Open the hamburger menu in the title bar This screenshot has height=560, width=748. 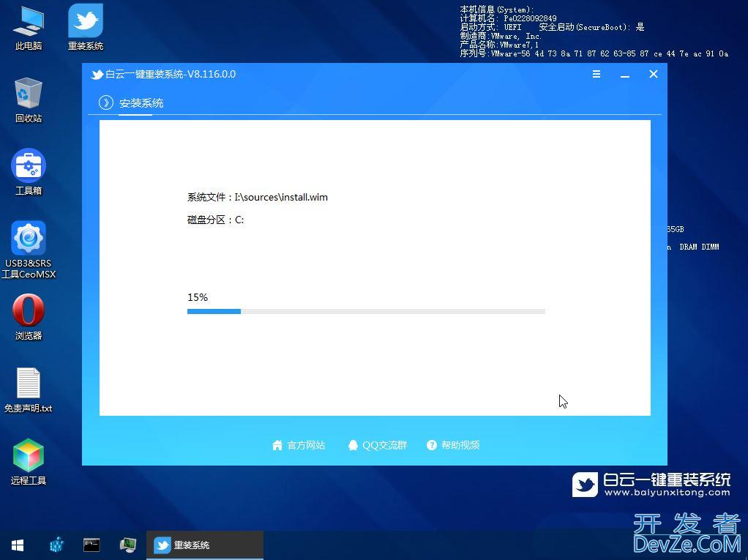coord(596,74)
